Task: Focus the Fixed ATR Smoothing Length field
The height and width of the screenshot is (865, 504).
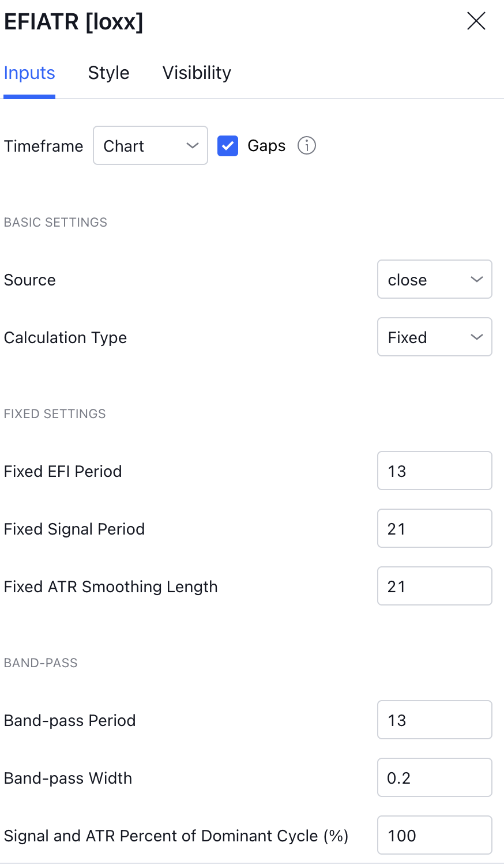Action: click(x=434, y=586)
